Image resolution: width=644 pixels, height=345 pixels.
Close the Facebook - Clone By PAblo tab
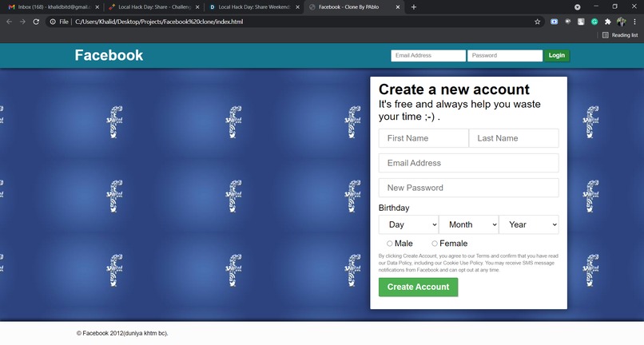point(398,7)
